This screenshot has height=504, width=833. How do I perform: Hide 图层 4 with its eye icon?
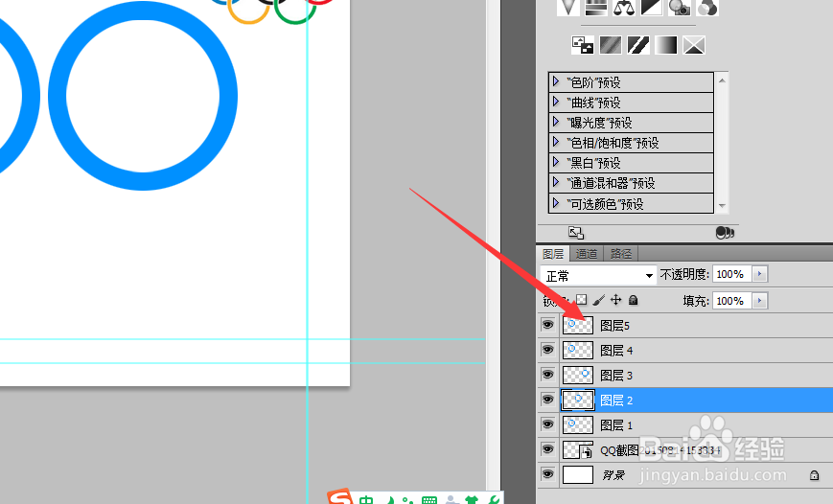click(x=547, y=350)
